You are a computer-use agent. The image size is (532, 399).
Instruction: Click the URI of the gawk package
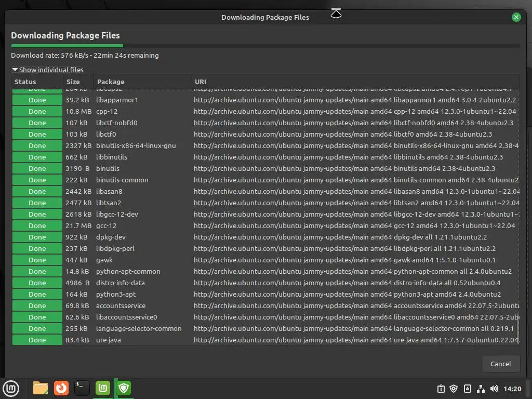(x=344, y=260)
